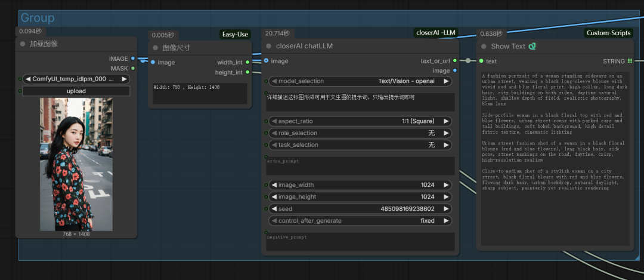The height and width of the screenshot is (280, 644).
Task: Click the Width 768 Height 1408 text box
Action: click(200, 93)
